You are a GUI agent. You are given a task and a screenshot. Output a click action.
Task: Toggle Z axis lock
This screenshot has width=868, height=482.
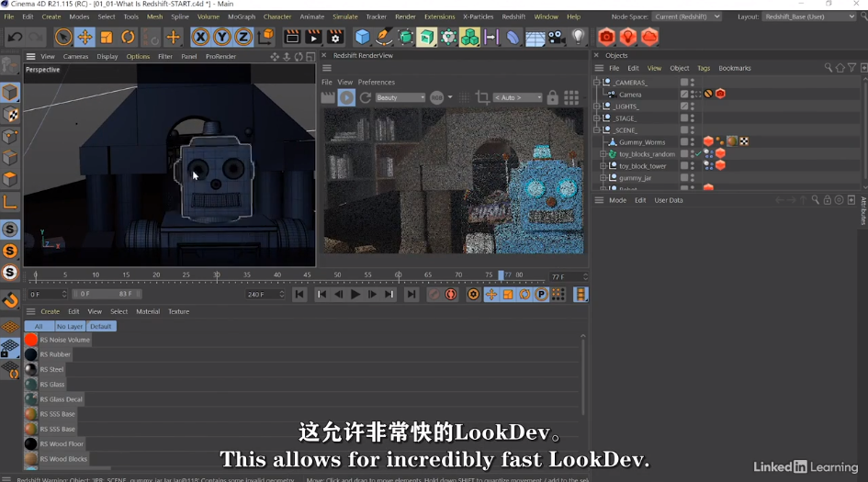click(243, 37)
